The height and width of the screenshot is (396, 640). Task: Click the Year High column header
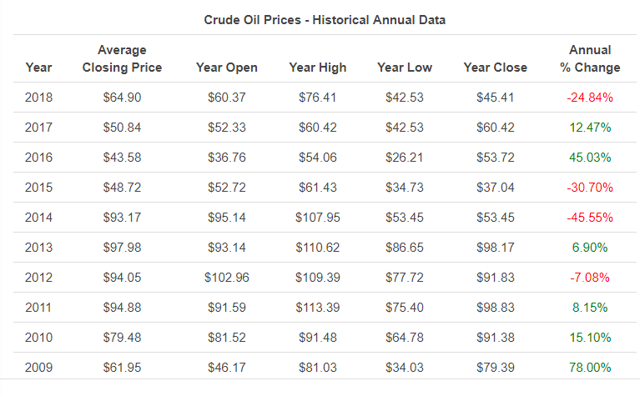(318, 67)
